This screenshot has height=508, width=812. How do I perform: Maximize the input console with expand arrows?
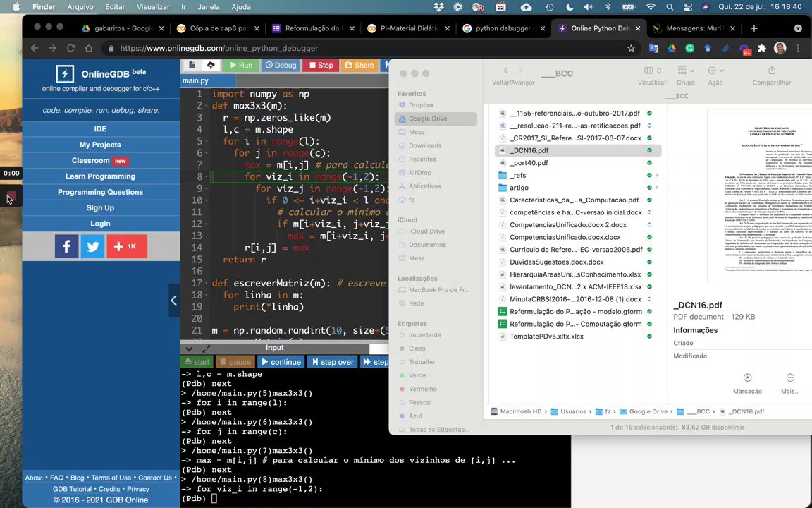pyautogui.click(x=206, y=349)
